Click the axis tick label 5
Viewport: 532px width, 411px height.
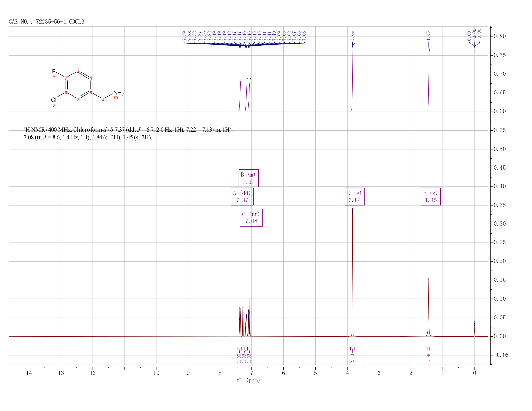(315, 373)
